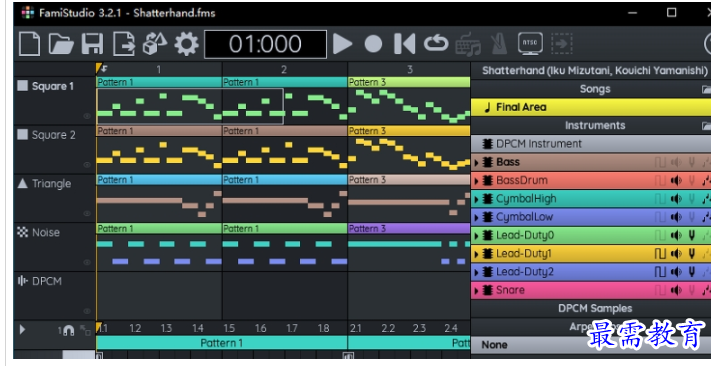The image size is (711, 366).
Task: Toggle Triangle ghost notes eye
Action: coord(88,214)
